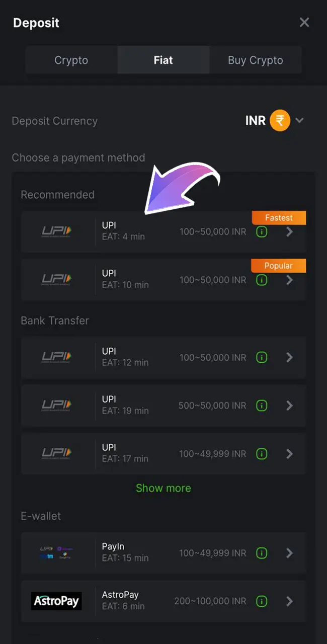The width and height of the screenshot is (327, 644).
Task: Click info icon for UPI 10 min option
Action: [261, 280]
